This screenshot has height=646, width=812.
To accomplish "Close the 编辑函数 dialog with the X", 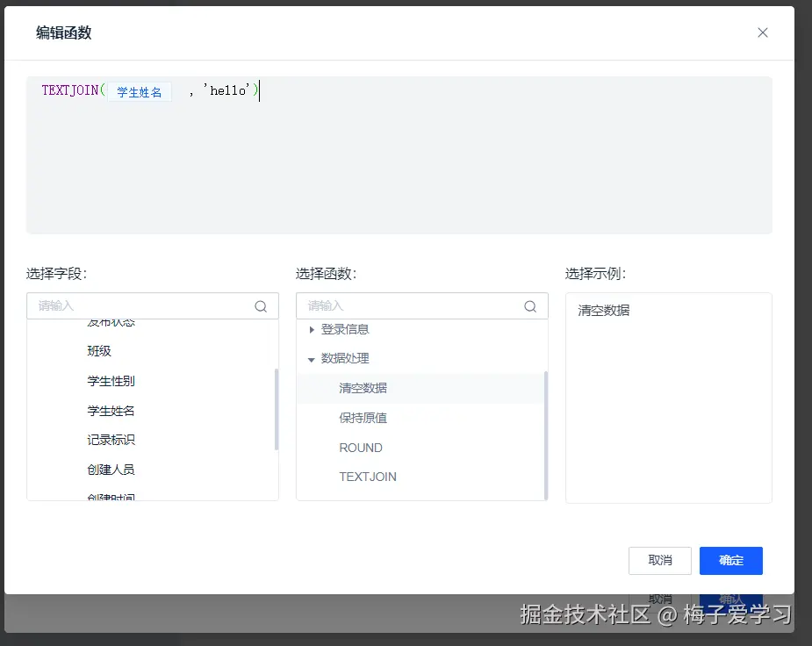I will point(762,32).
